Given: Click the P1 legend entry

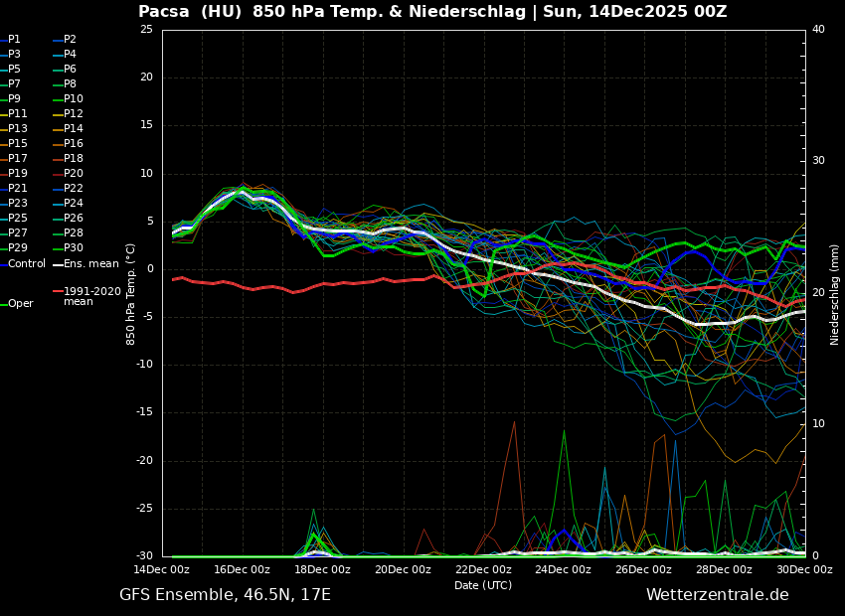Looking at the screenshot, I should tap(14, 40).
